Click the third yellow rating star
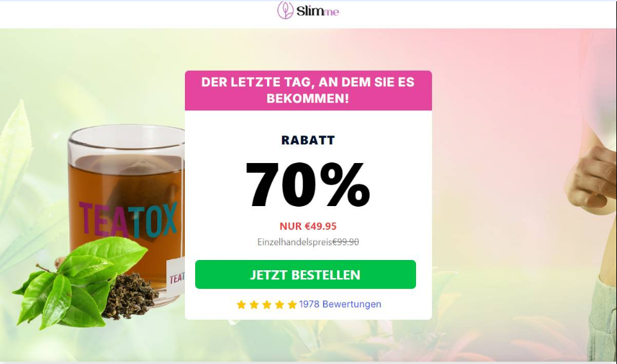This screenshot has width=617, height=364. coord(267,304)
